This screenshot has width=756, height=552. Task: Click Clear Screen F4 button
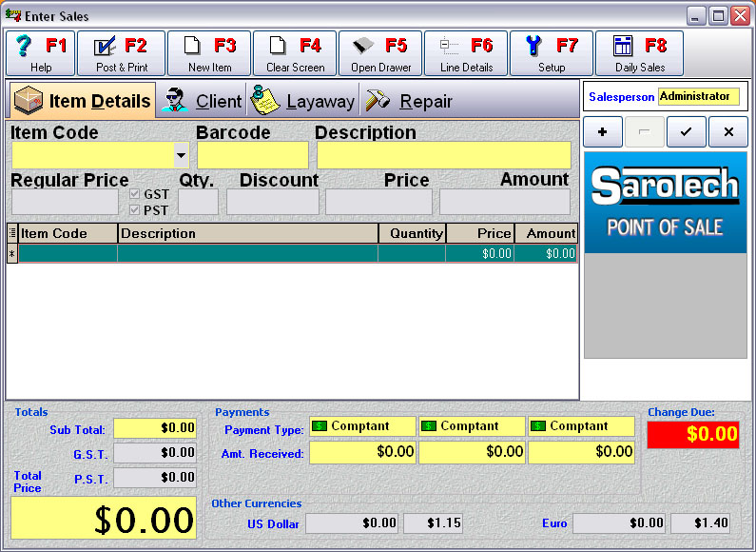(x=295, y=53)
